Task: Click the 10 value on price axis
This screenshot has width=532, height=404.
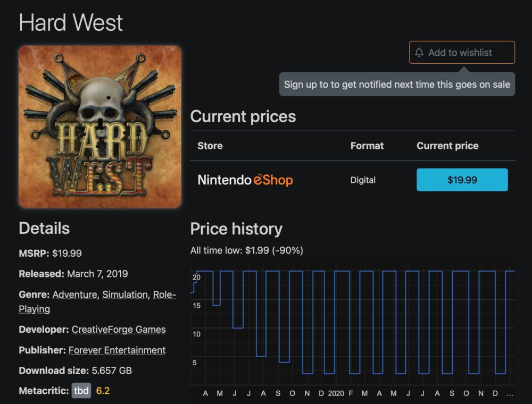Action: coord(196,334)
